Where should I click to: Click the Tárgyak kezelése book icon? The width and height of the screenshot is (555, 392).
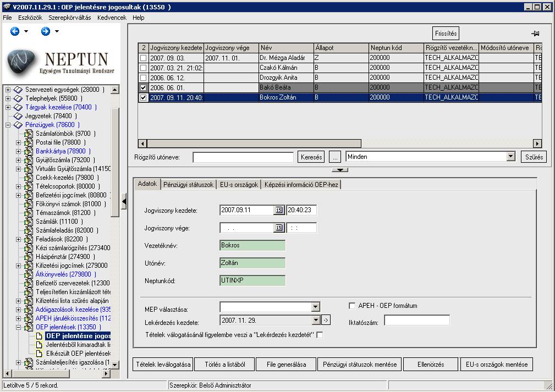pyautogui.click(x=18, y=107)
